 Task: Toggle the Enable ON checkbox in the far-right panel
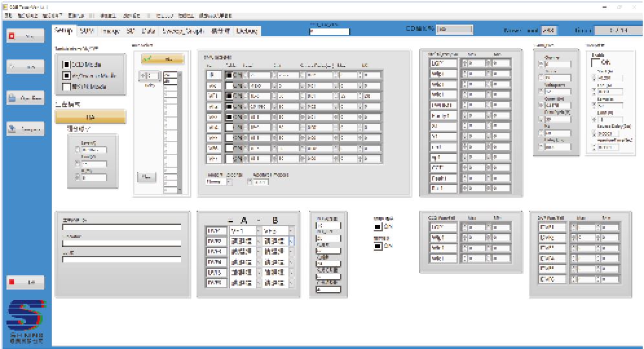click(596, 63)
